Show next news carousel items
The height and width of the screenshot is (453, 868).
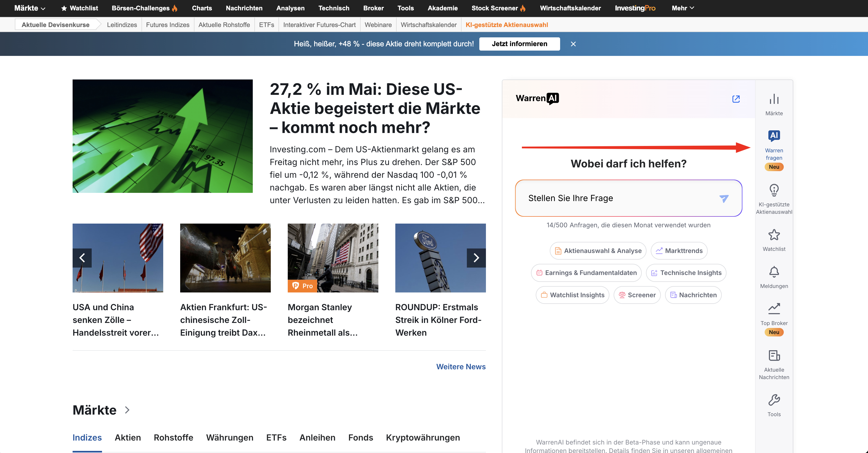pos(476,258)
